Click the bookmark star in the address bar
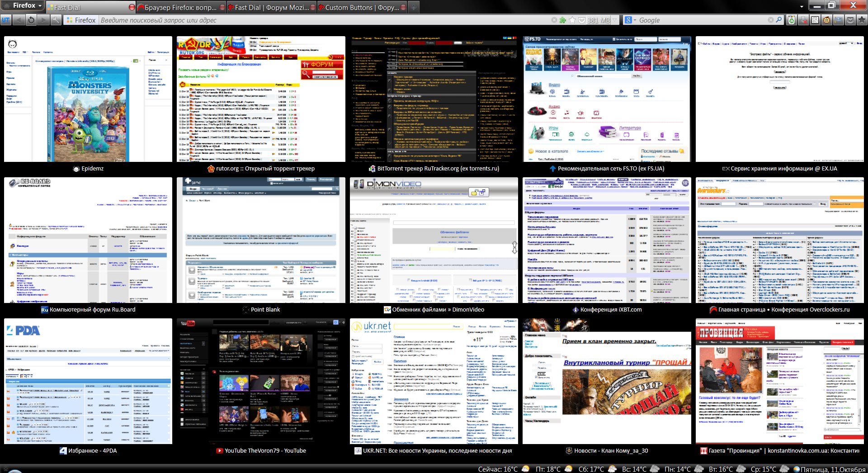The height and width of the screenshot is (473, 868). pos(572,20)
